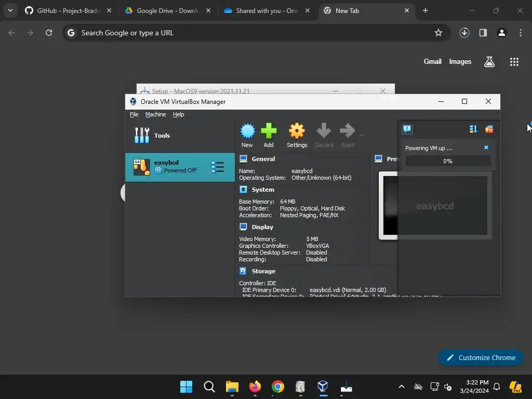Click the General section header
Screen dimensions: 532x399
tap(263, 159)
